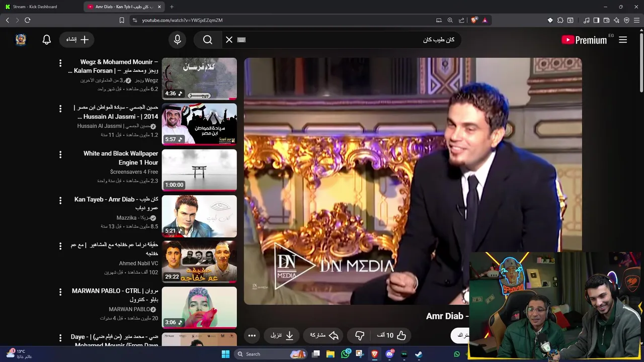Open options menu for Daye Mohamed Mounir video
This screenshot has width=644, height=362.
pyautogui.click(x=60, y=338)
